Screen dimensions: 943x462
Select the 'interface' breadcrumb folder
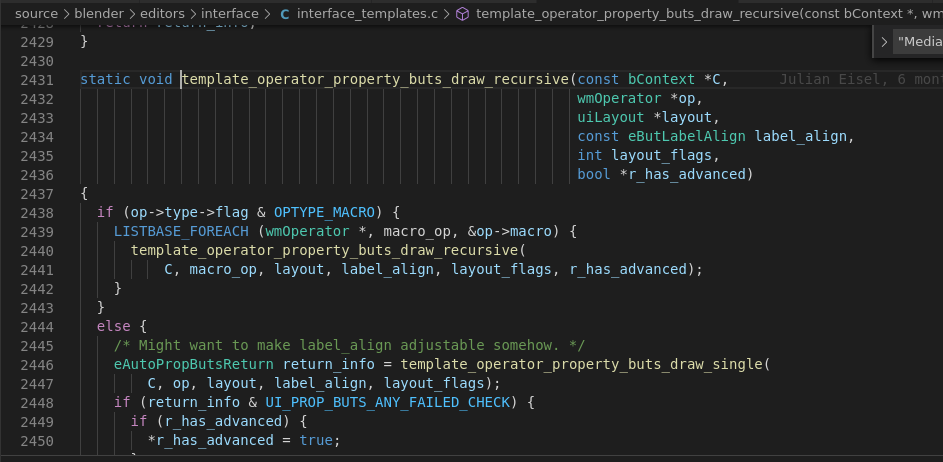coord(230,13)
